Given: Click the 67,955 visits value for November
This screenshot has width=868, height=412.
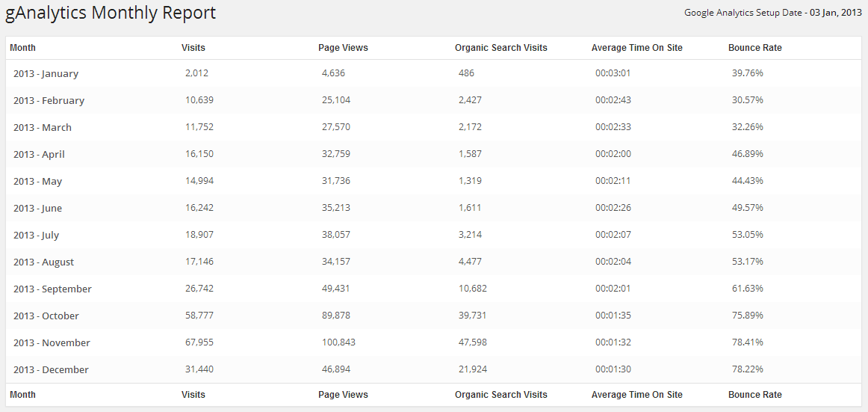Looking at the screenshot, I should pyautogui.click(x=199, y=342).
